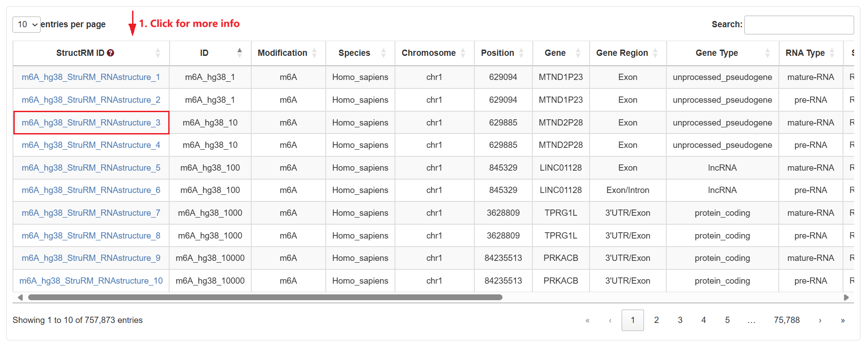
Task: Click the help icon next to StructRM ID
Action: 111,53
